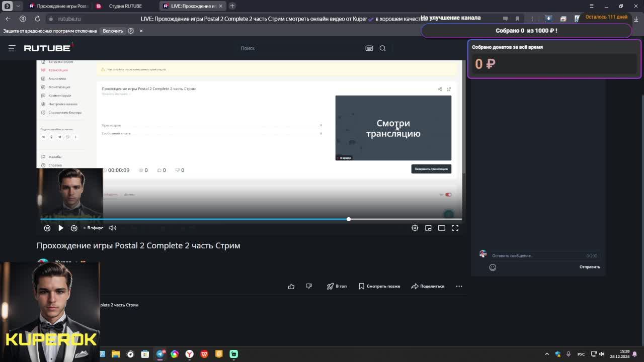Image resolution: width=644 pixels, height=362 pixels.
Task: Open player quality settings gear
Action: pyautogui.click(x=415, y=228)
